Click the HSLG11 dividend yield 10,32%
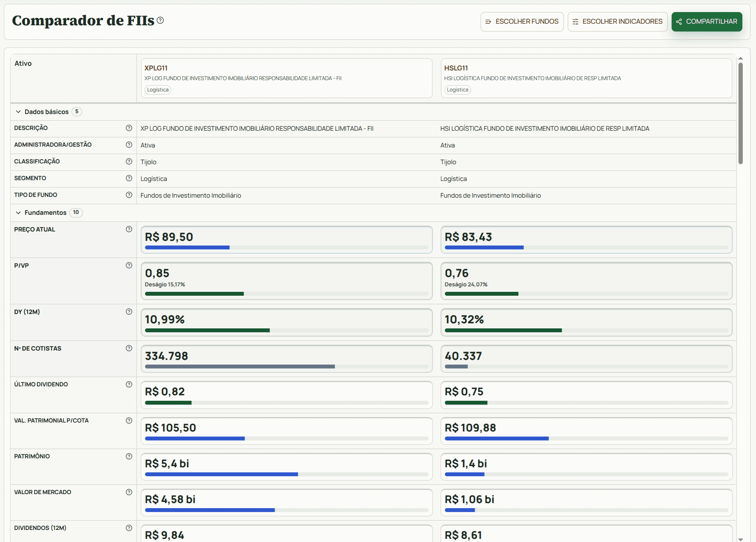The width and height of the screenshot is (756, 542). (x=464, y=319)
